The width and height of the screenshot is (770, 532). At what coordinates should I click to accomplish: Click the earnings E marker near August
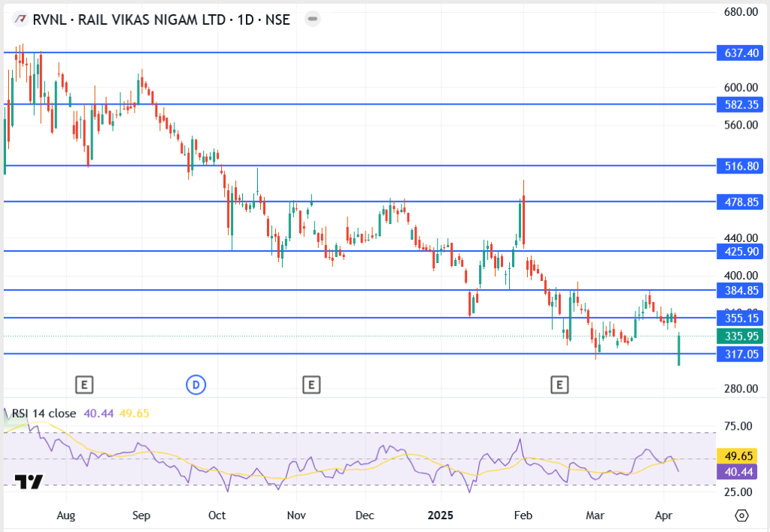point(84,385)
